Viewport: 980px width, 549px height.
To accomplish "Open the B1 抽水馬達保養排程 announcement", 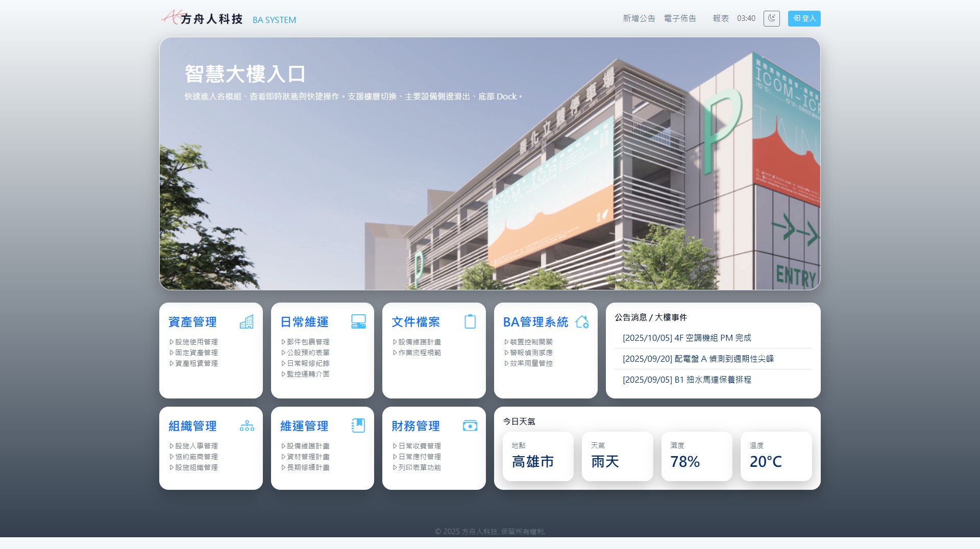I will [x=687, y=380].
